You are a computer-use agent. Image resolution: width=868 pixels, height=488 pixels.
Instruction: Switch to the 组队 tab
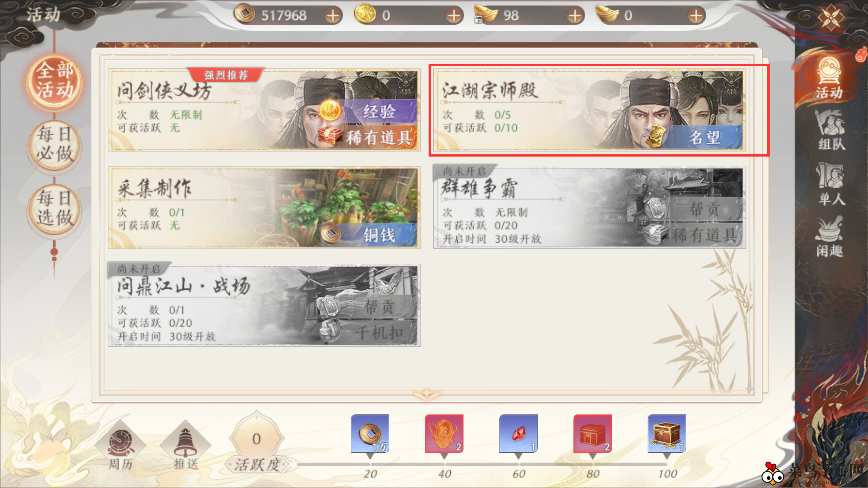click(831, 130)
